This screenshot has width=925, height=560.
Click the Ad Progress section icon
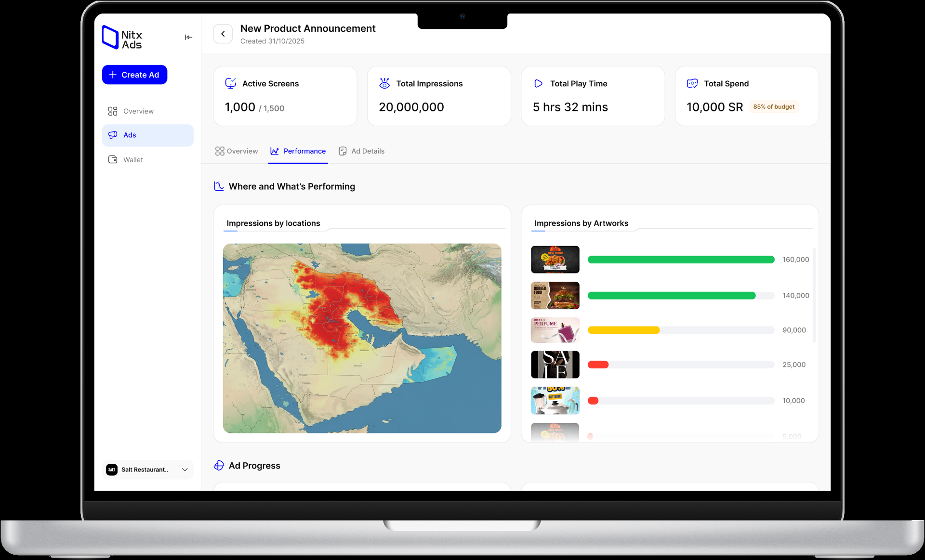(x=219, y=466)
